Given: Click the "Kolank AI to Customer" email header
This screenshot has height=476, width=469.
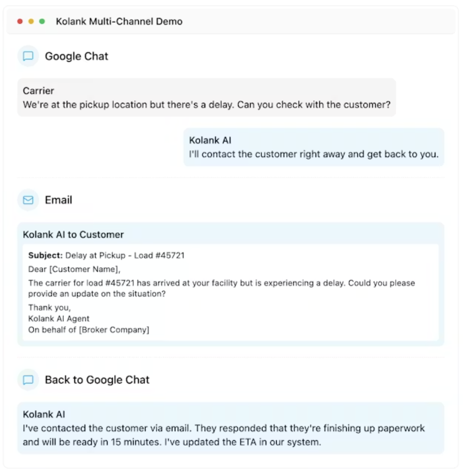Looking at the screenshot, I should point(73,235).
